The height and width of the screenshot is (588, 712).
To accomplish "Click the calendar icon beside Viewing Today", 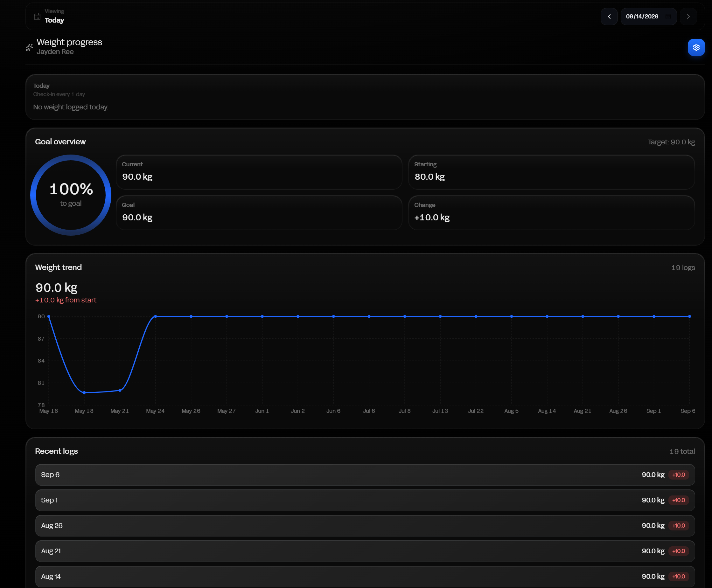I will pyautogui.click(x=37, y=17).
